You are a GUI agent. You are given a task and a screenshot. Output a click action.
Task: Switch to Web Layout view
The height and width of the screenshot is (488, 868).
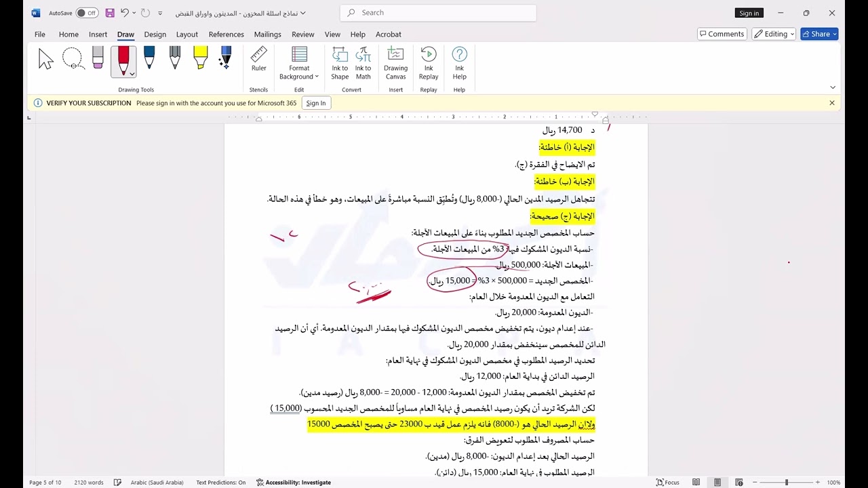[x=738, y=483]
